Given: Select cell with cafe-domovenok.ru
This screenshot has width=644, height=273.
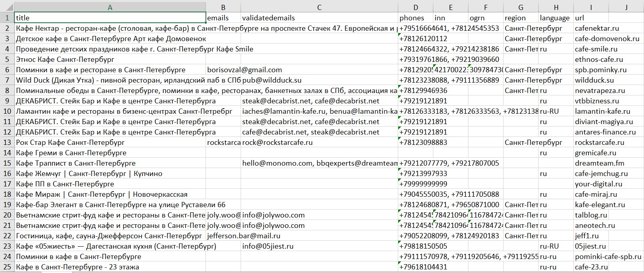Looking at the screenshot, I should (x=591, y=38).
